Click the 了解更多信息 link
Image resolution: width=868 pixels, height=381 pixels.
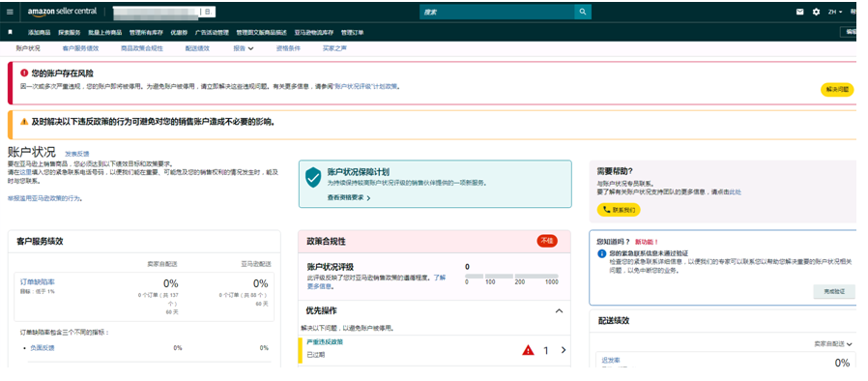click(x=376, y=281)
